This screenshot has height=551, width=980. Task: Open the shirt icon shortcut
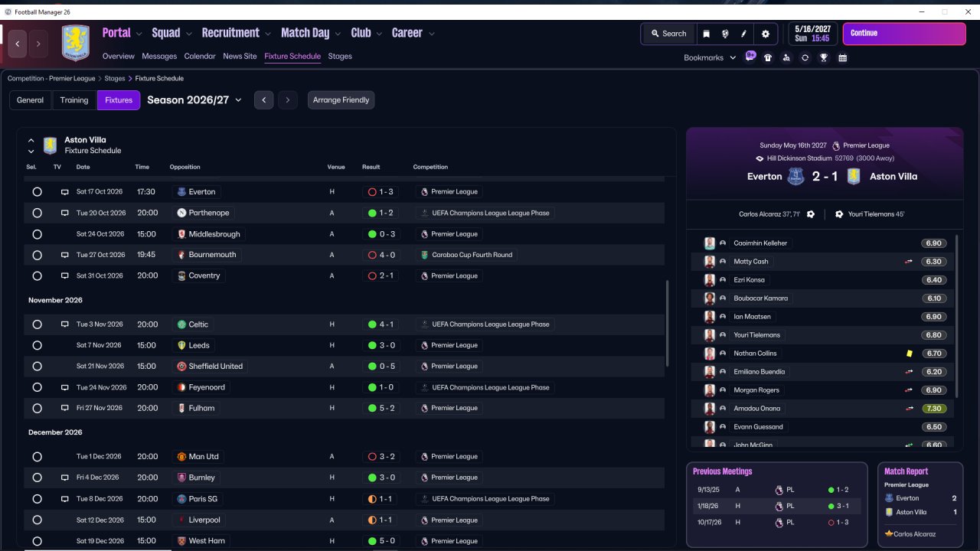[x=768, y=57]
